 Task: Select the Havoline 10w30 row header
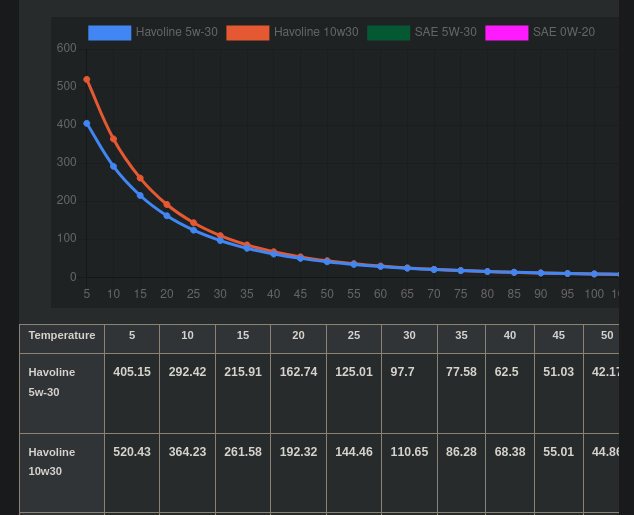(x=62, y=473)
